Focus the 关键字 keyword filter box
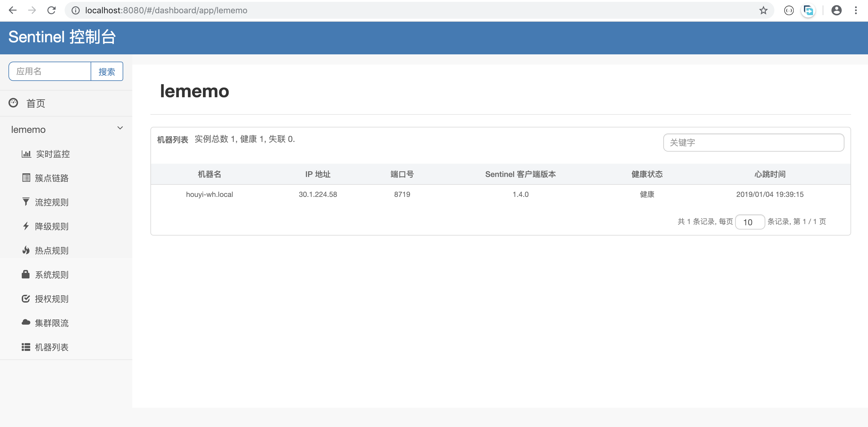Viewport: 868px width, 427px height. click(x=754, y=142)
